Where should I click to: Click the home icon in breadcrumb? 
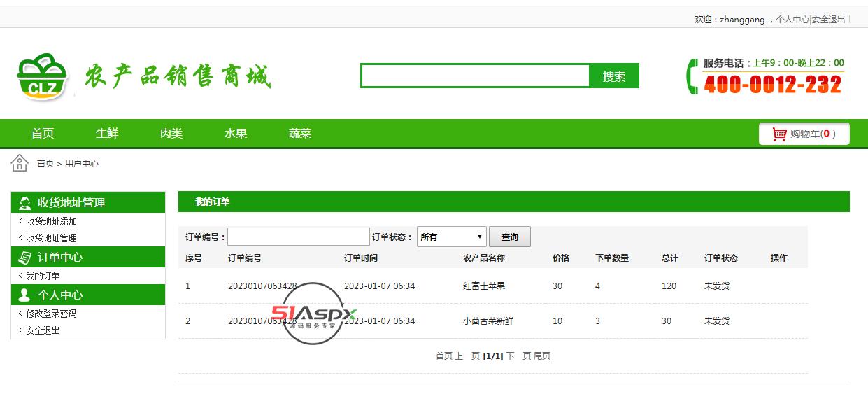20,163
